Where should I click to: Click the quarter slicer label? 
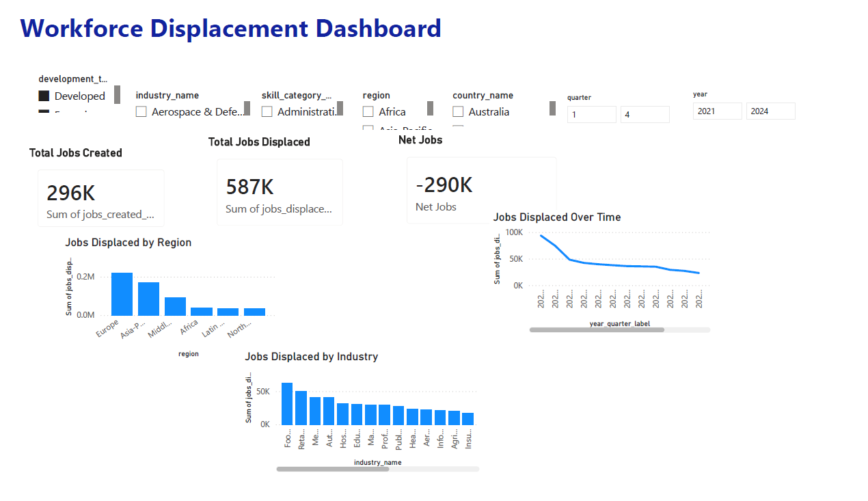579,98
